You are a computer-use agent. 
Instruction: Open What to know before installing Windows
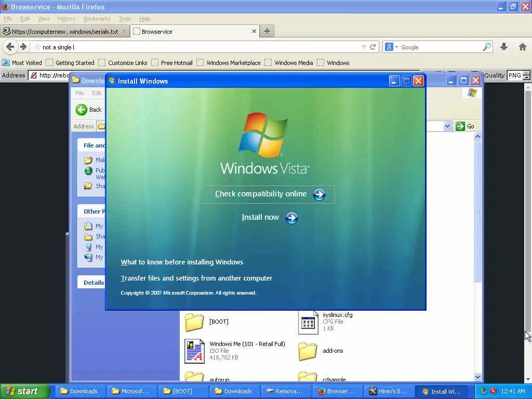click(x=182, y=262)
